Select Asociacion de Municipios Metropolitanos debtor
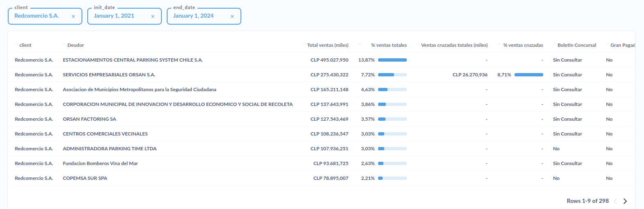The height and width of the screenshot is (209, 644). 140,90
